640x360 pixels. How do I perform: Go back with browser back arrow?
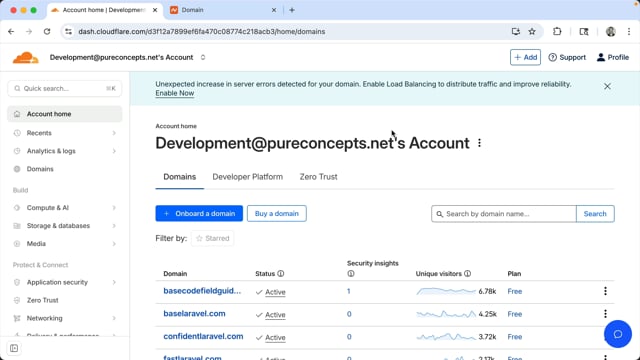[x=11, y=31]
